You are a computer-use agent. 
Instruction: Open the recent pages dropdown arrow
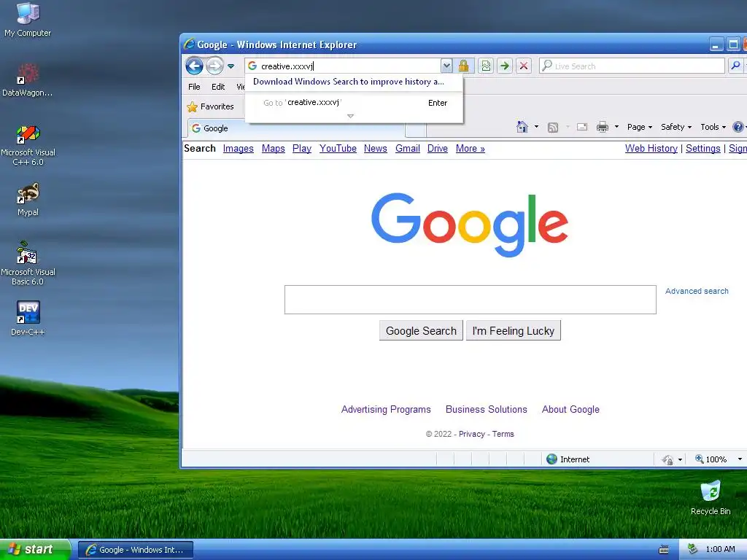(x=231, y=66)
